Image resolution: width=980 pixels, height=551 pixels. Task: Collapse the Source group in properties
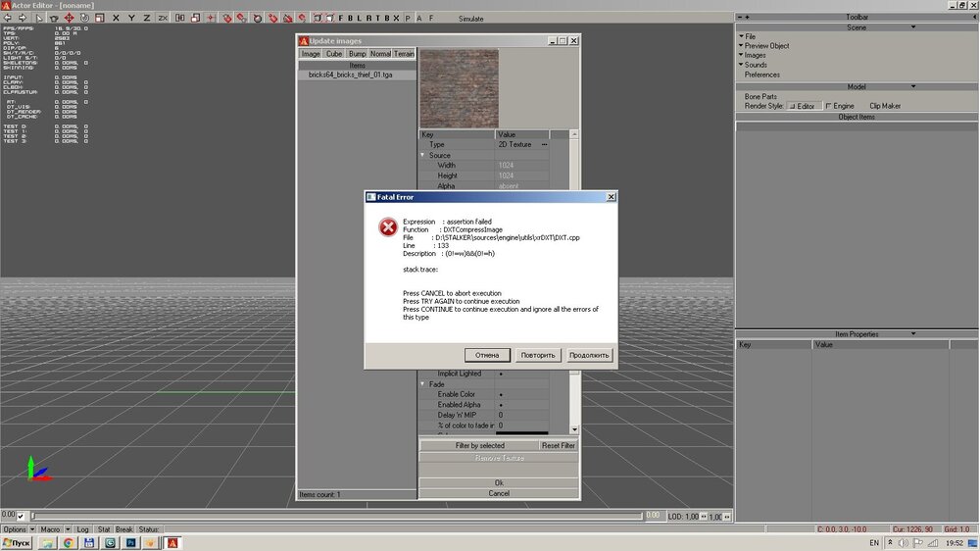click(x=424, y=155)
